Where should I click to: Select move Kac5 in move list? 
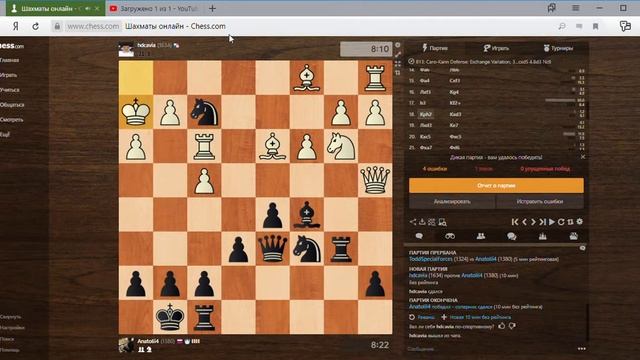pyautogui.click(x=425, y=137)
